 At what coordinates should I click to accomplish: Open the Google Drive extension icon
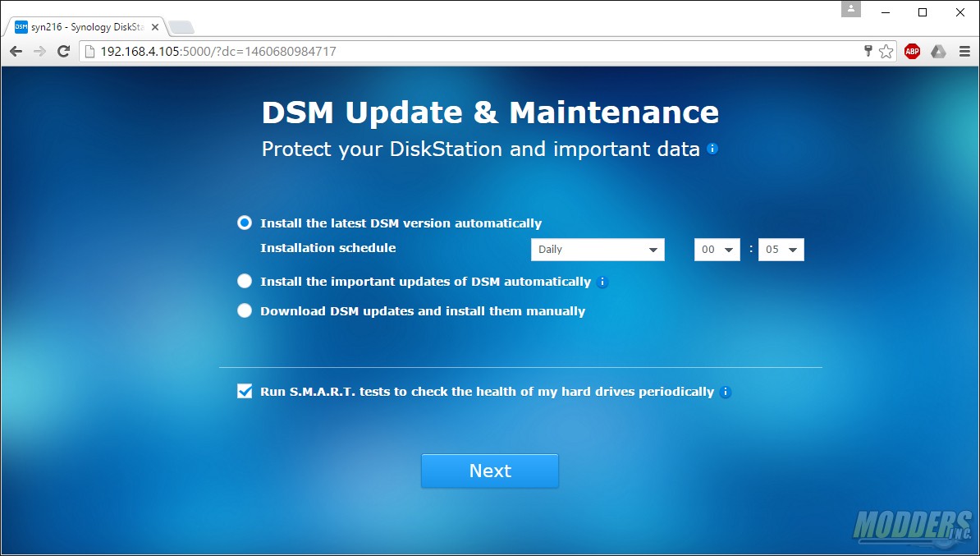938,51
